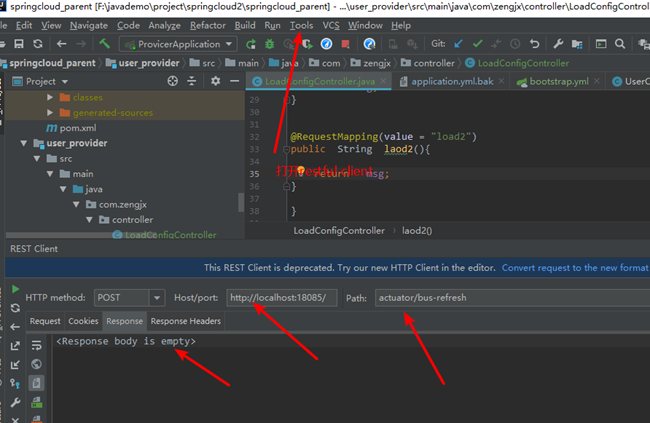Open the Tools menu

pyautogui.click(x=301, y=26)
